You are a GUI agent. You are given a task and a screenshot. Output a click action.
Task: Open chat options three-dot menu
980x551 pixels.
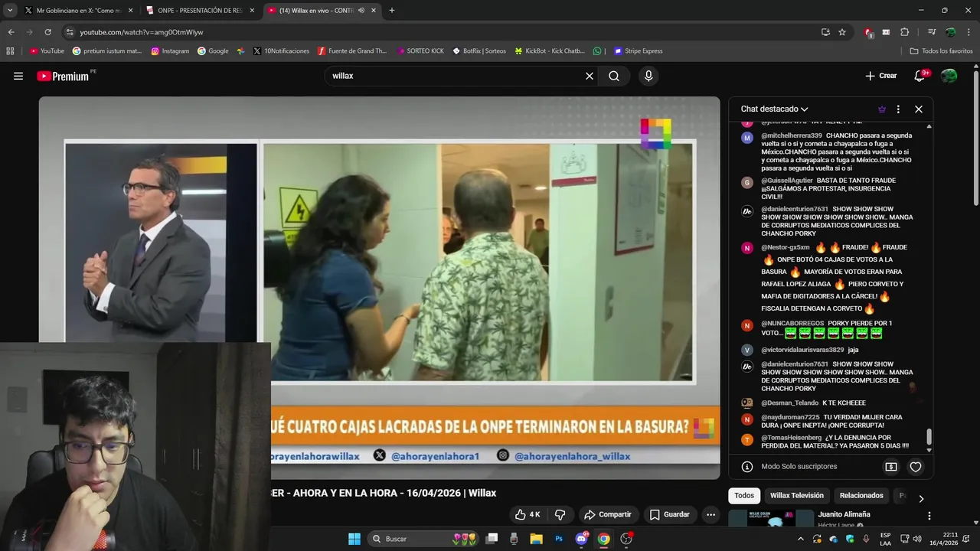tap(898, 109)
